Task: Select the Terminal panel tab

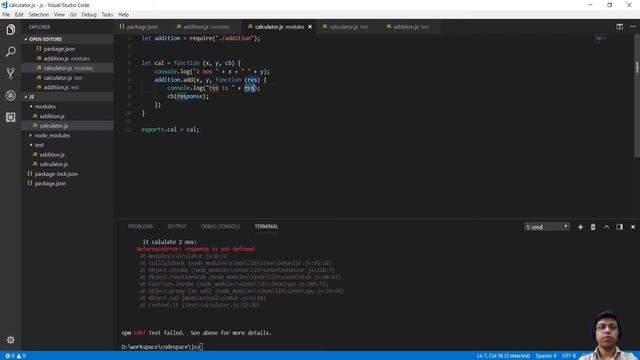Action: pyautogui.click(x=266, y=227)
